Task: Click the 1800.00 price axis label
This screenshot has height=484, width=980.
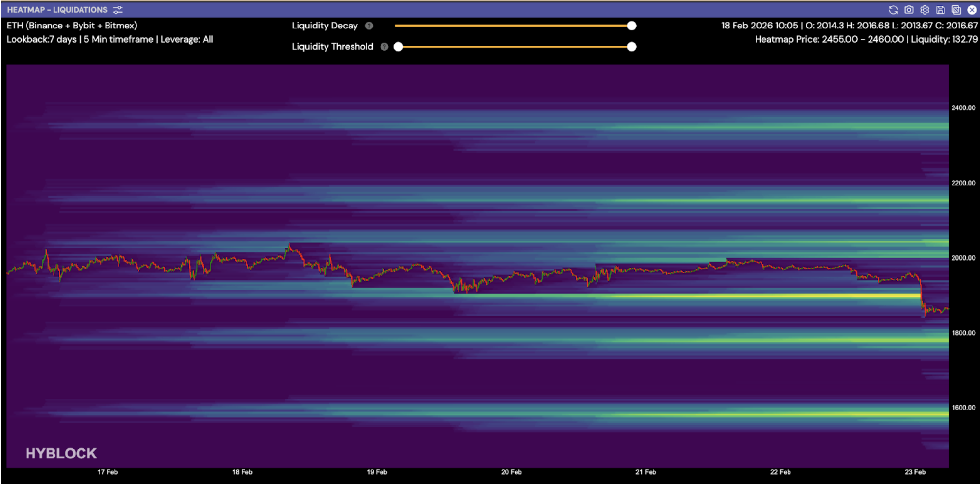Action: pyautogui.click(x=963, y=333)
